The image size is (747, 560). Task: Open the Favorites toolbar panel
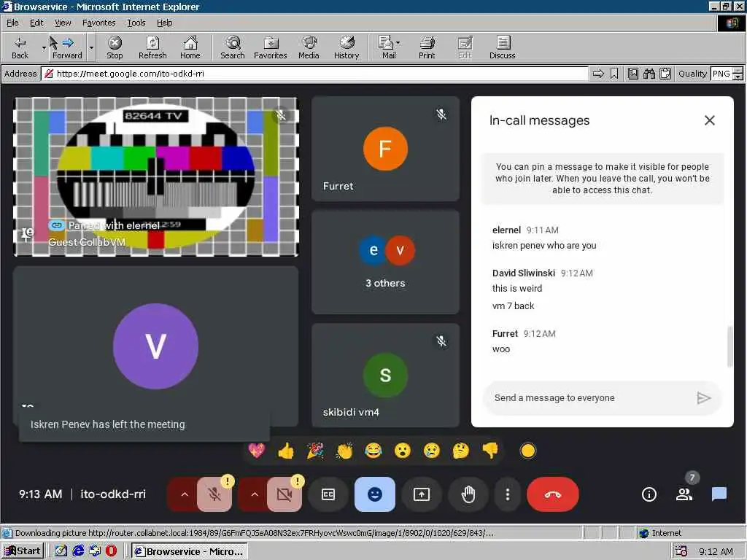tap(270, 47)
